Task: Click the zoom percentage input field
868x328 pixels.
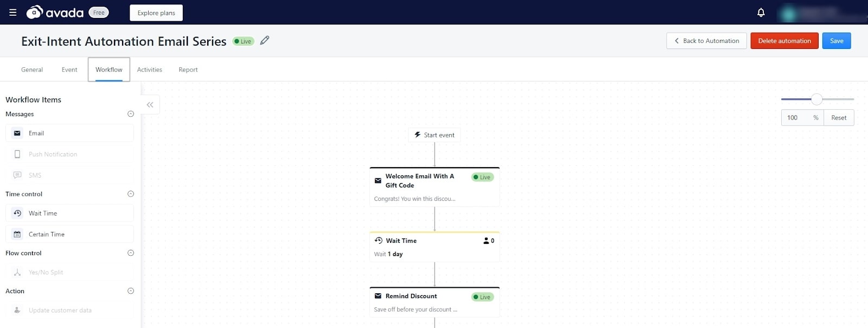Action: coord(795,118)
